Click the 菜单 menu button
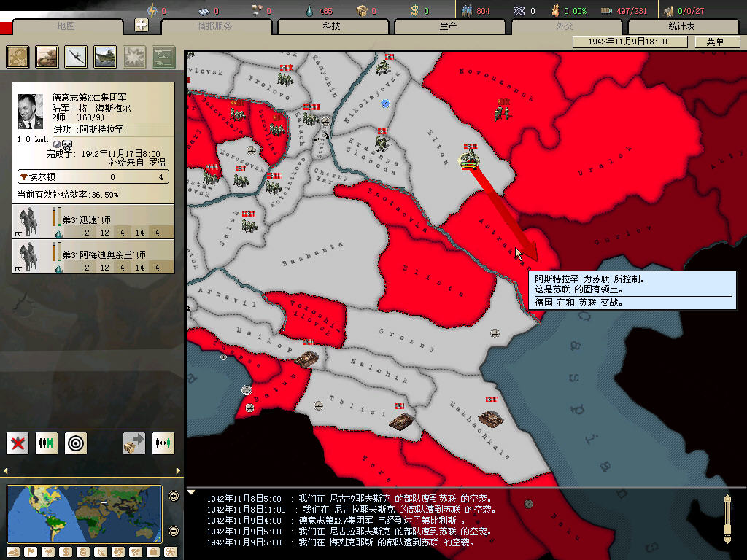 pos(714,42)
